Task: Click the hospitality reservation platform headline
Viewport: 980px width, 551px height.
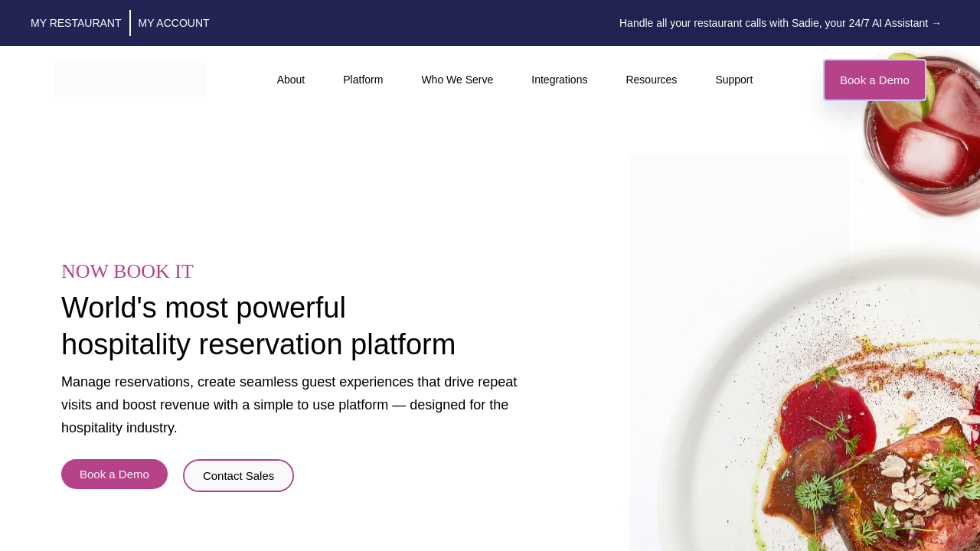Action: [258, 326]
